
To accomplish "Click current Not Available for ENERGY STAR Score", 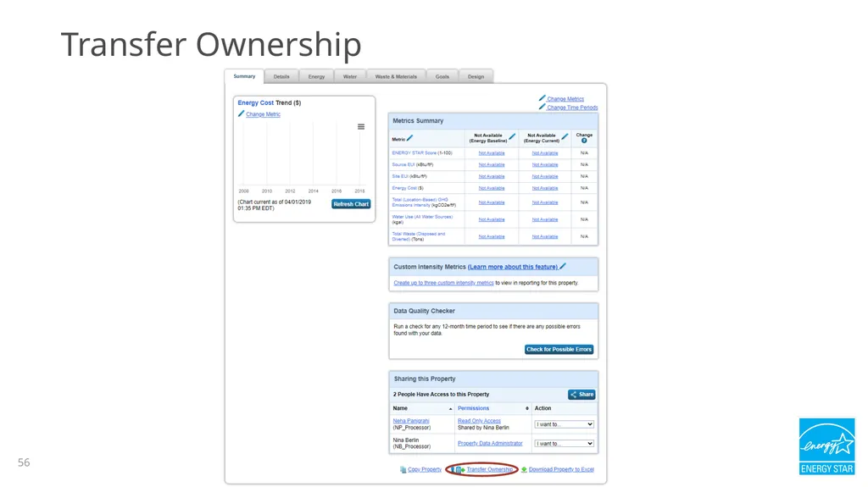I will (x=545, y=153).
